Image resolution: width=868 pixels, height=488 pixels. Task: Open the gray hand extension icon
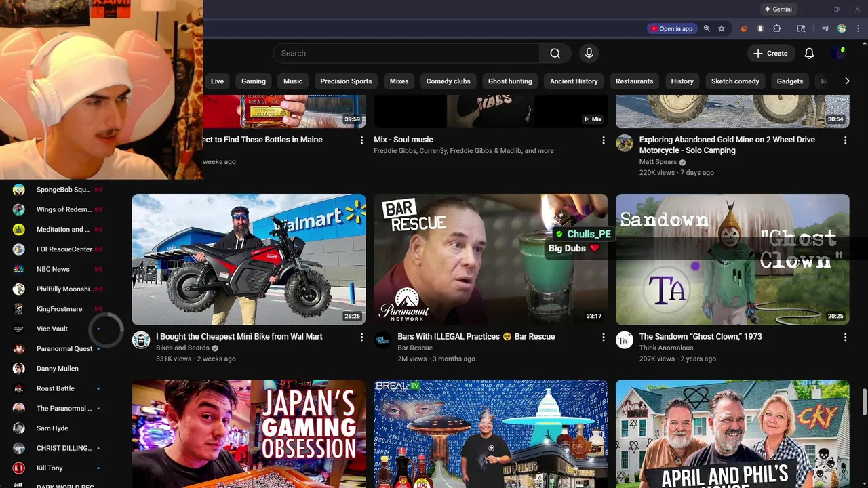(760, 28)
